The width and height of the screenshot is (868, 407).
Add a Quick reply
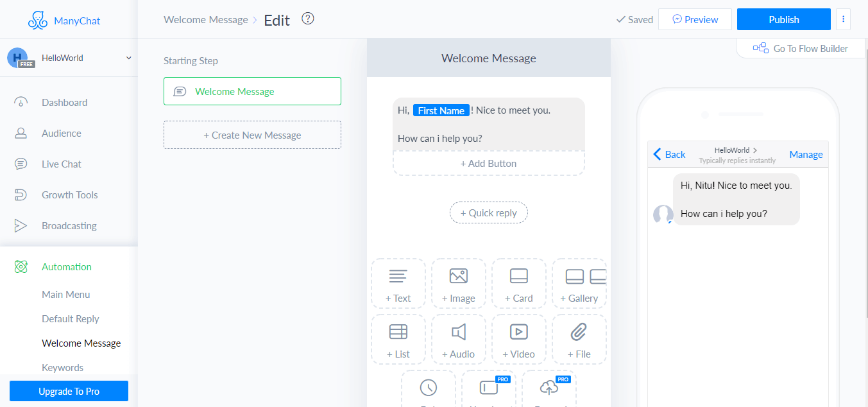pos(488,213)
